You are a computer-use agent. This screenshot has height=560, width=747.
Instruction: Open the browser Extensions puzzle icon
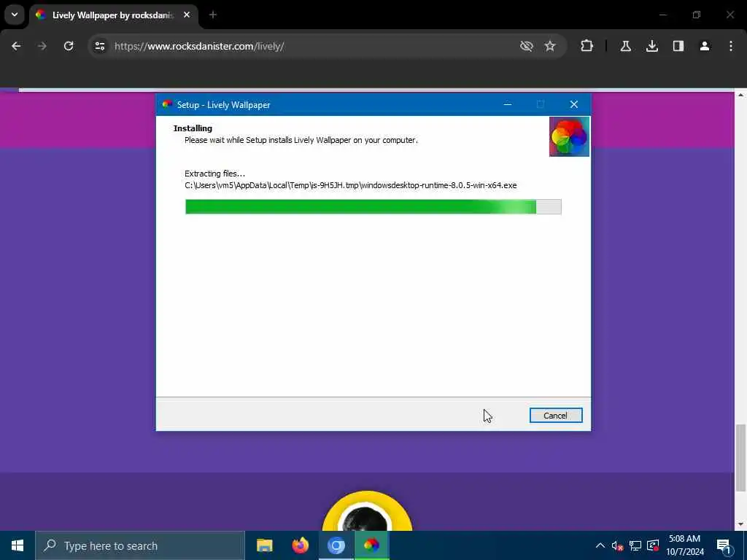587,46
